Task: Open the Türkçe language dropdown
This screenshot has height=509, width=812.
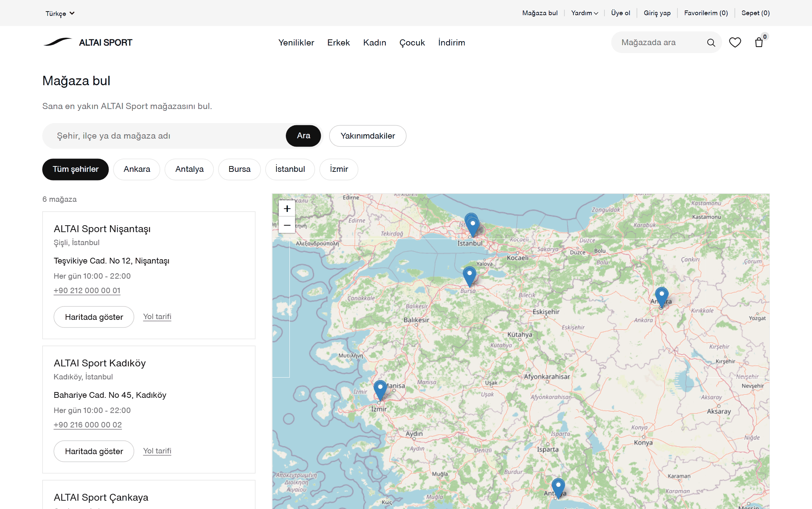Action: click(x=60, y=13)
